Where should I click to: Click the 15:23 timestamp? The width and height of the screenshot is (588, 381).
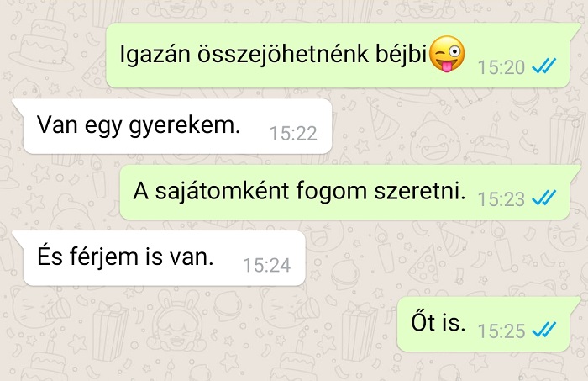point(501,199)
